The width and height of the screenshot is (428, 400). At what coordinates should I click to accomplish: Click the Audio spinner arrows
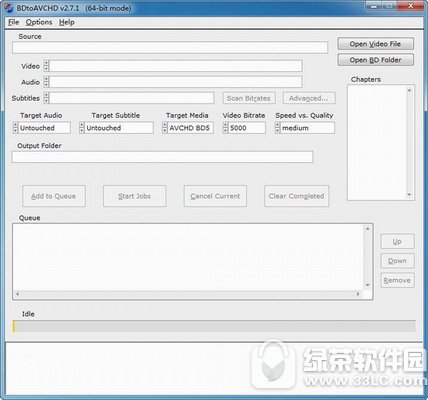coord(46,82)
